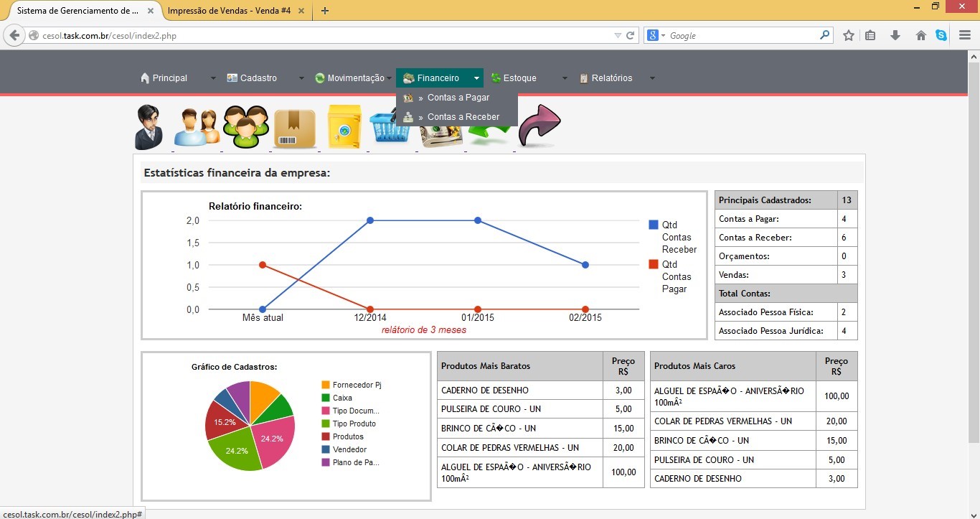Click the man and woman users icon

pos(197,127)
